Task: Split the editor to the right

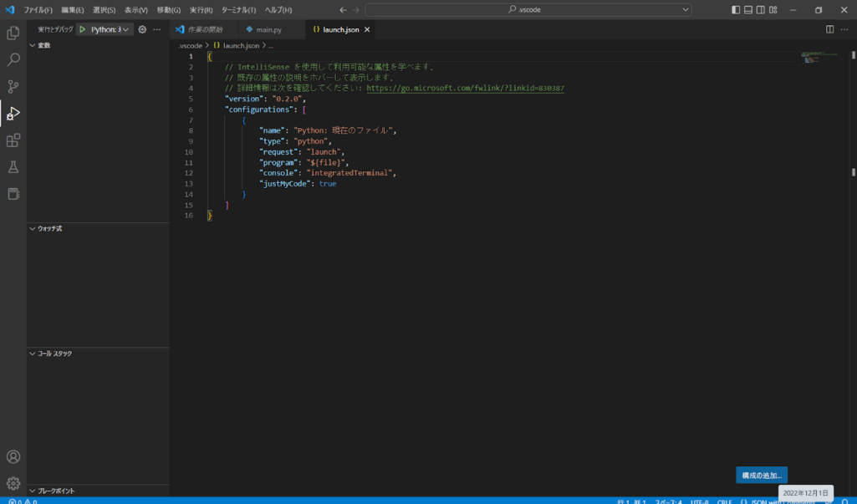Action: click(x=829, y=29)
